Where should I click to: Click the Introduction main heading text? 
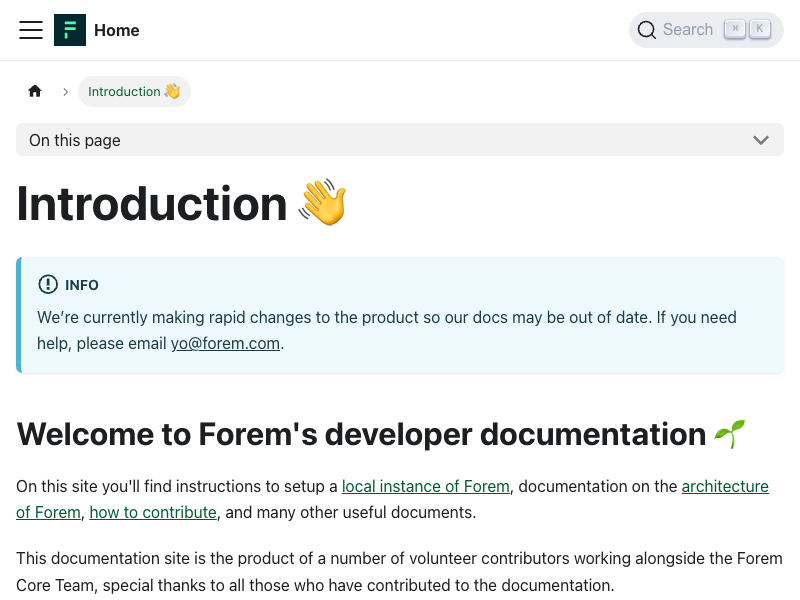152,204
